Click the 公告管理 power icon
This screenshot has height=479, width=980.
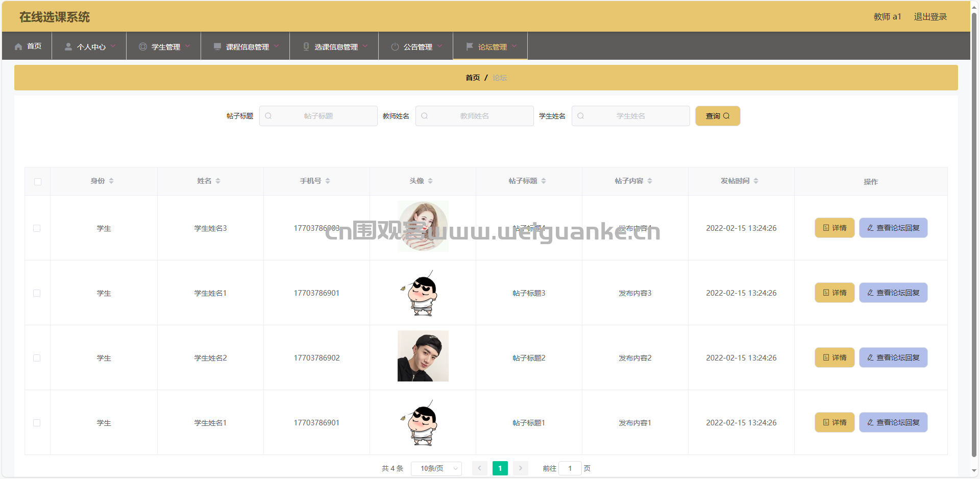pos(395,46)
